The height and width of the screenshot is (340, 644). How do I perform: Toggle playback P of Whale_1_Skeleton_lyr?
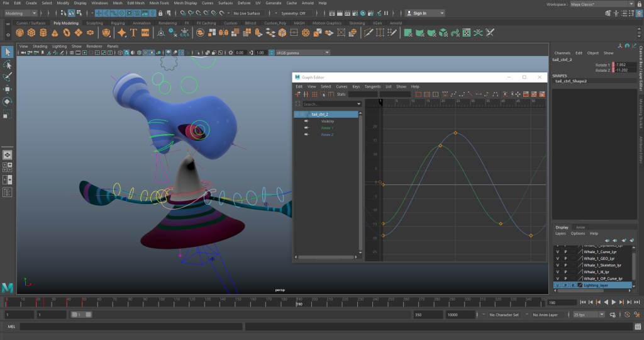565,265
